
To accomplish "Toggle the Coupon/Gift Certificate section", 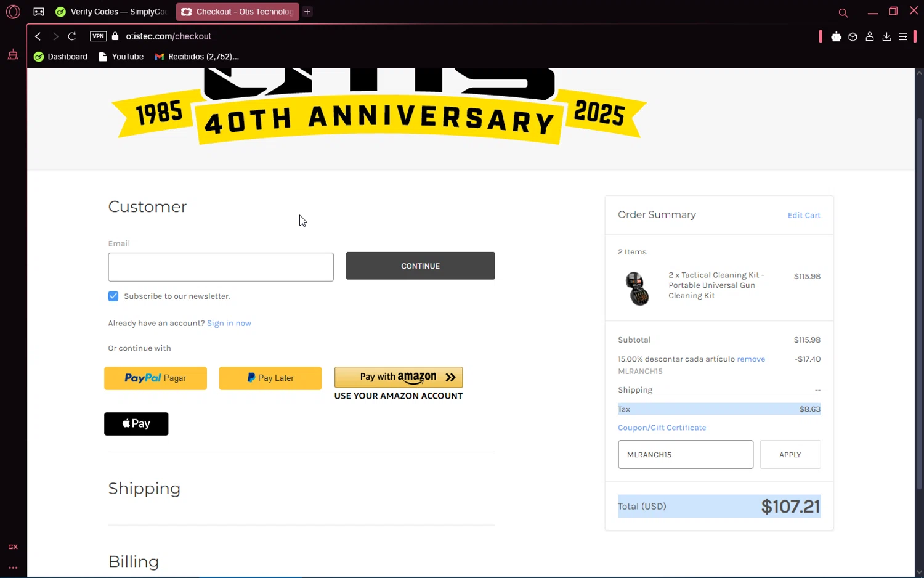I will (x=662, y=428).
